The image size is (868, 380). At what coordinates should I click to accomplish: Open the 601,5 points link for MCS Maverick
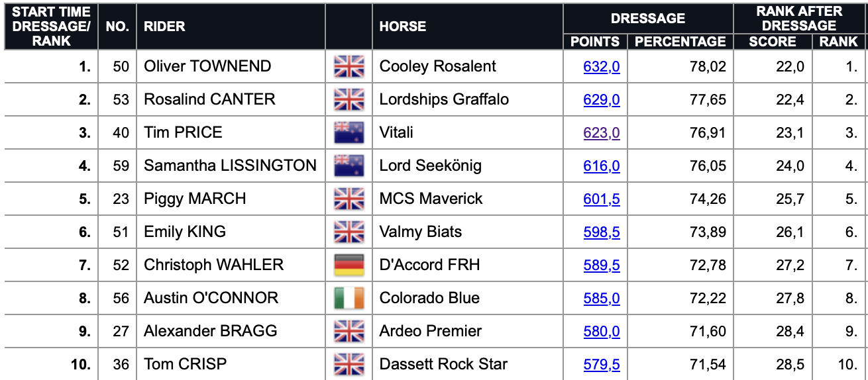(602, 199)
